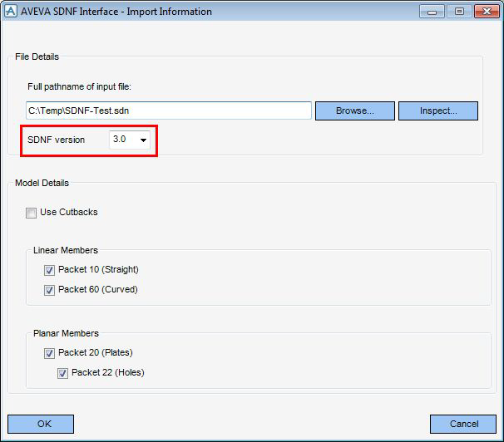Click the Linear Members group heading
Screen dimensions: 504x442
coord(66,250)
